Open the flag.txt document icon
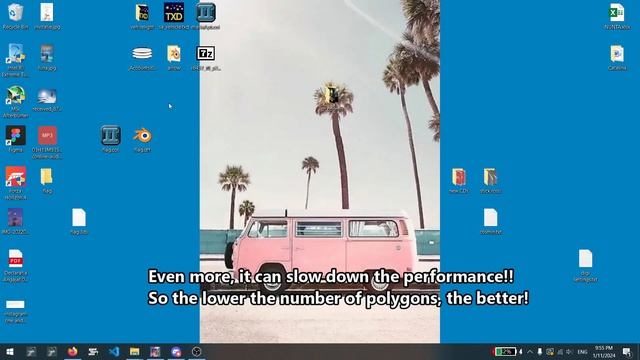This screenshot has height=360, width=640. 79,218
